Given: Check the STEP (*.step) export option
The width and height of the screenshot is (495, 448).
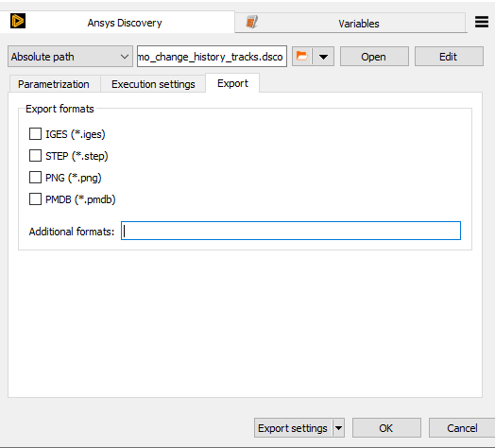Looking at the screenshot, I should coord(35,156).
